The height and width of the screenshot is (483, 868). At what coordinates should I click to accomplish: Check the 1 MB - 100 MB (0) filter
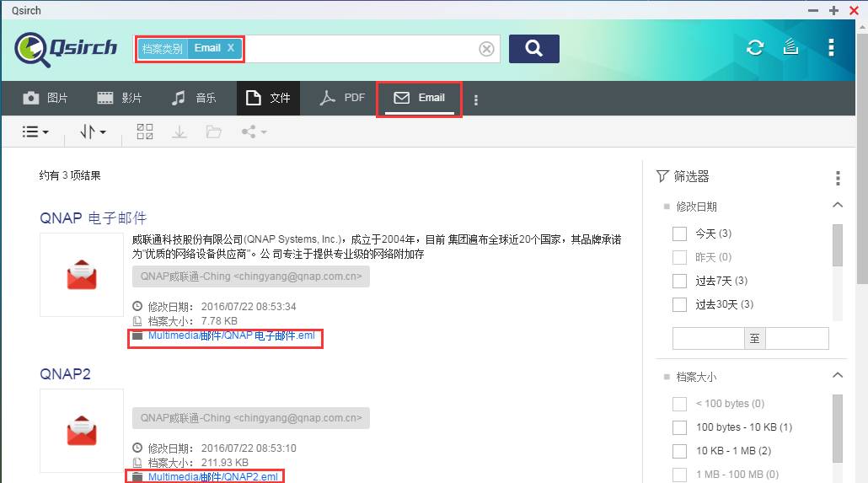click(679, 475)
